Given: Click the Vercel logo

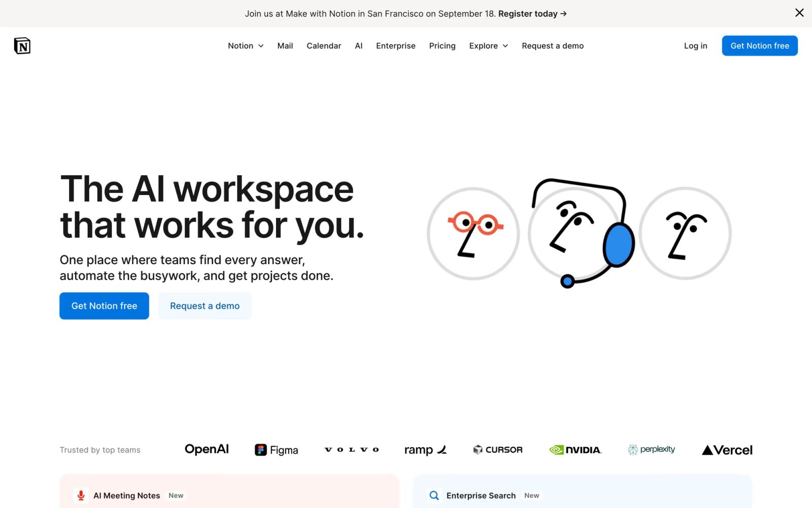Looking at the screenshot, I should pyautogui.click(x=727, y=450).
